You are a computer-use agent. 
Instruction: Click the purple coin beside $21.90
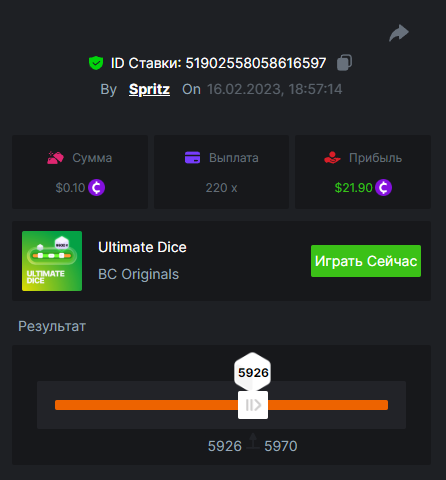383,188
